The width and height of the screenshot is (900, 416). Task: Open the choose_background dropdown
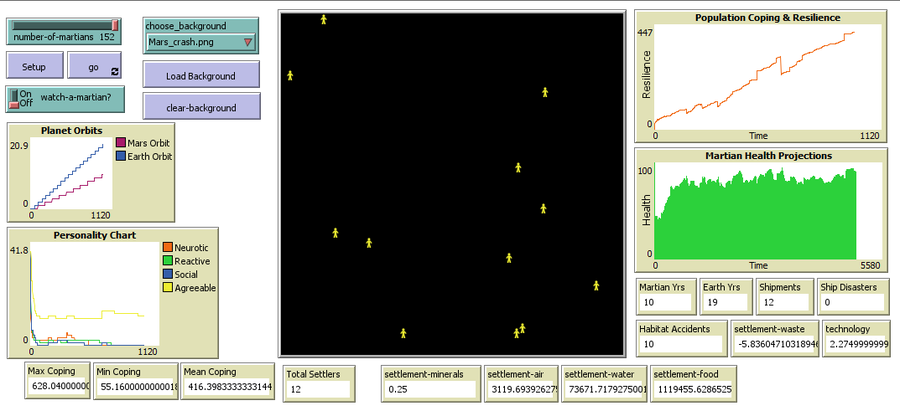(x=201, y=42)
